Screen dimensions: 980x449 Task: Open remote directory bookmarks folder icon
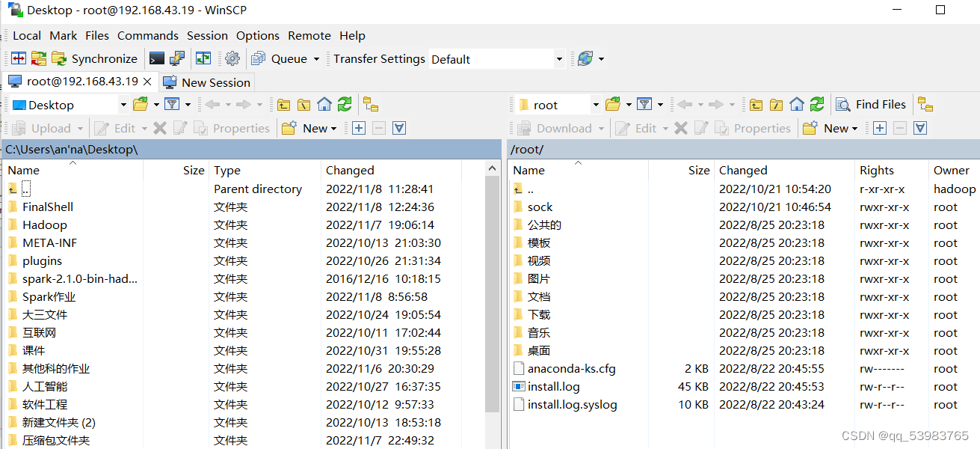[x=613, y=104]
